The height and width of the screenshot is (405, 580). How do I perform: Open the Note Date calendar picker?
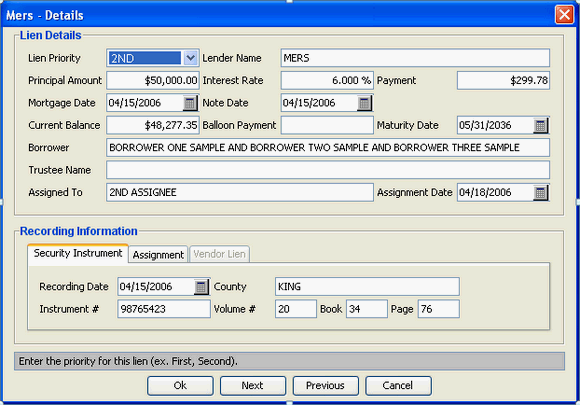(x=364, y=103)
